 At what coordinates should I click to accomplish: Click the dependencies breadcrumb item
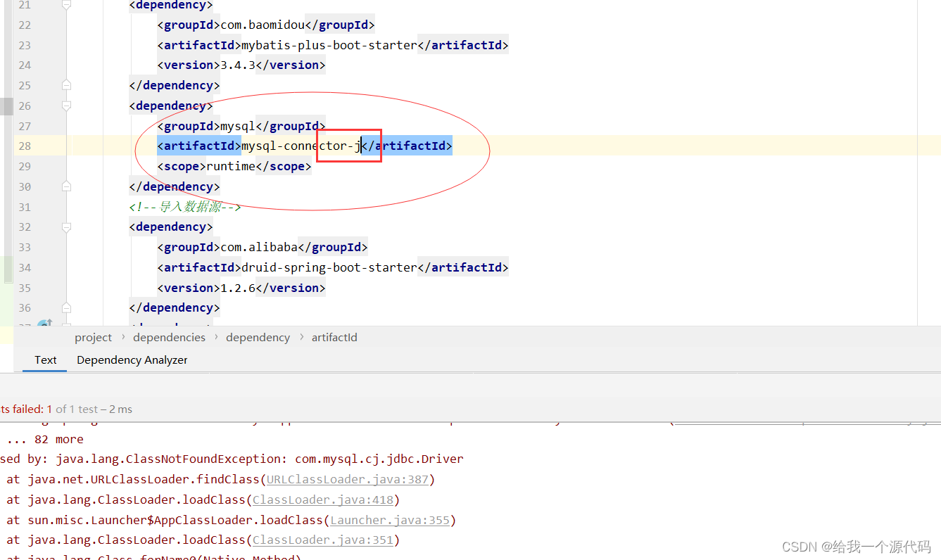(169, 337)
